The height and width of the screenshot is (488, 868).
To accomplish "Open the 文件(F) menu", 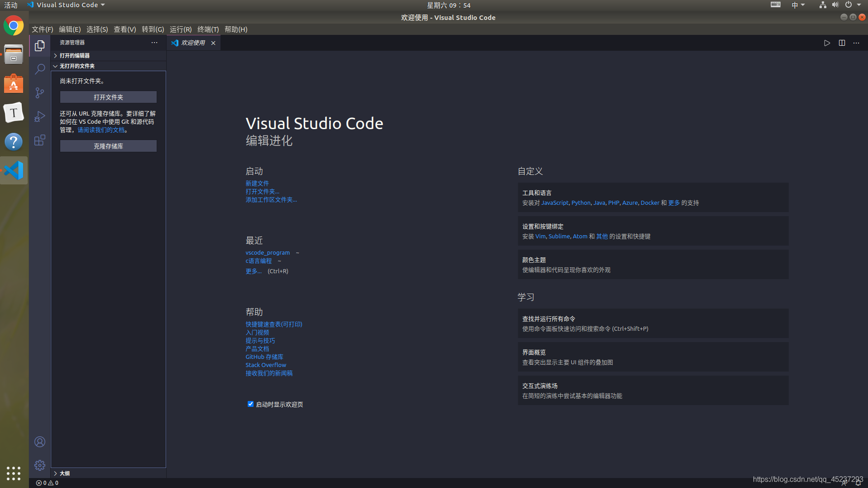I will (43, 29).
